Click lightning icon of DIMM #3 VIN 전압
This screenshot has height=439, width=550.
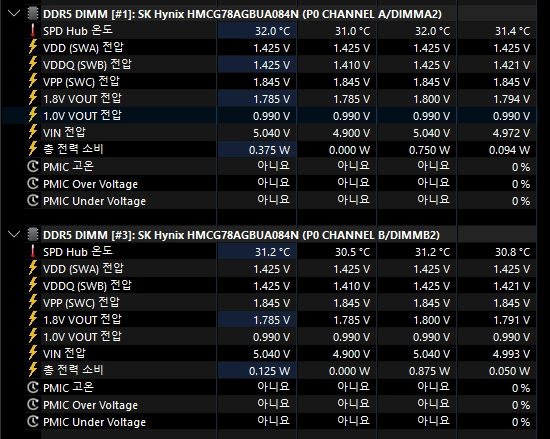tap(33, 353)
